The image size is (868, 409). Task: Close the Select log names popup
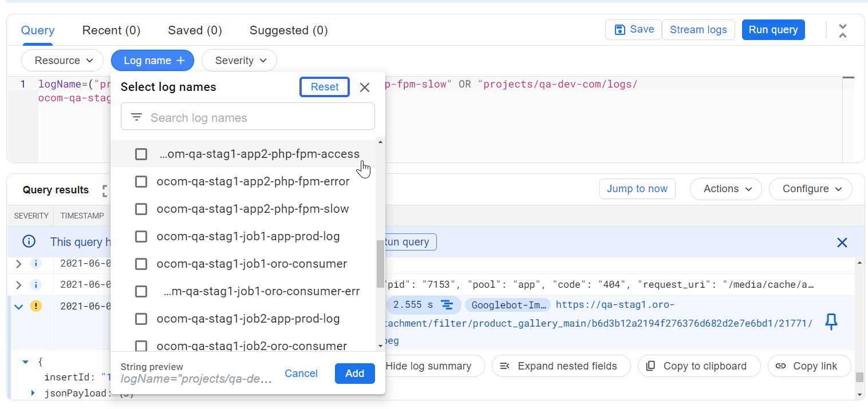365,87
